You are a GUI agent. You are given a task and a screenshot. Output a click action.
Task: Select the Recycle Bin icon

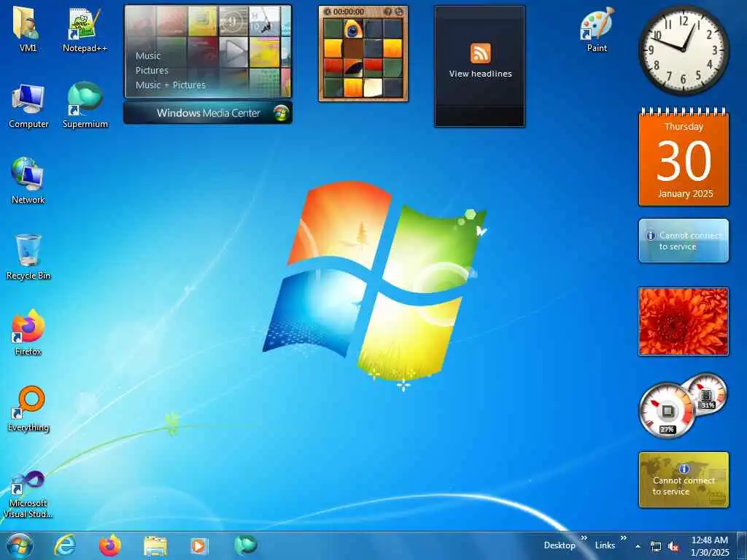pyautogui.click(x=28, y=257)
